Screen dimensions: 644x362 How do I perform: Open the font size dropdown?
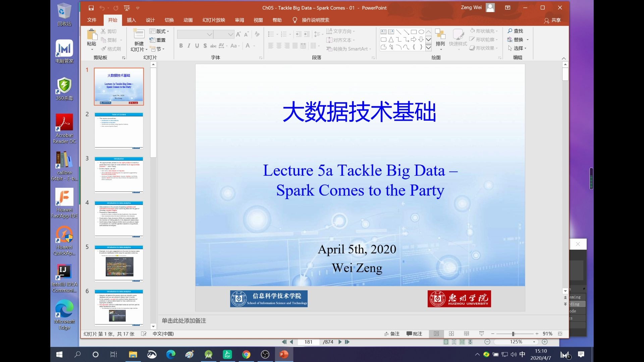(230, 34)
